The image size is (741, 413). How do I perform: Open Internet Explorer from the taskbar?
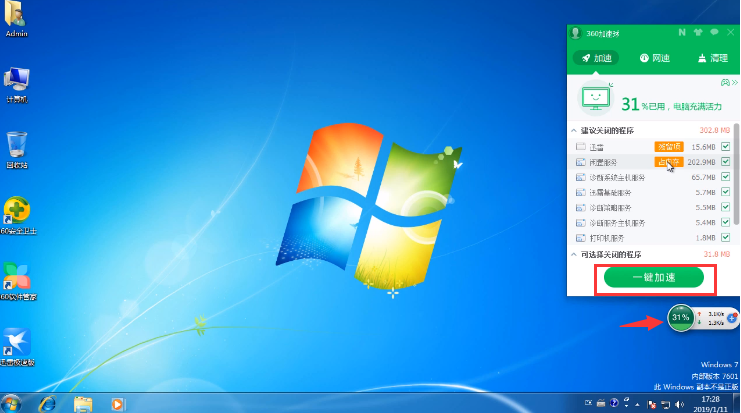47,404
